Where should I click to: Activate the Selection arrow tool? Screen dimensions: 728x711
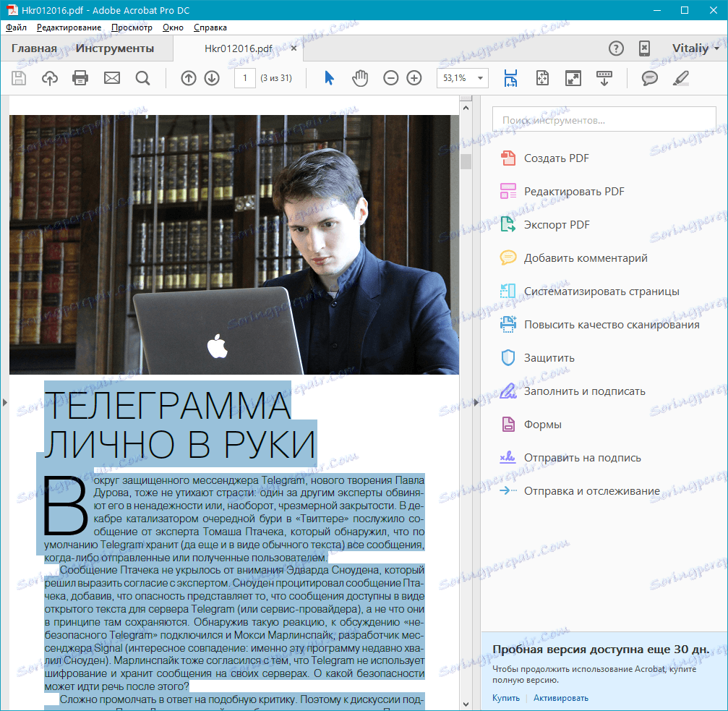(x=329, y=78)
